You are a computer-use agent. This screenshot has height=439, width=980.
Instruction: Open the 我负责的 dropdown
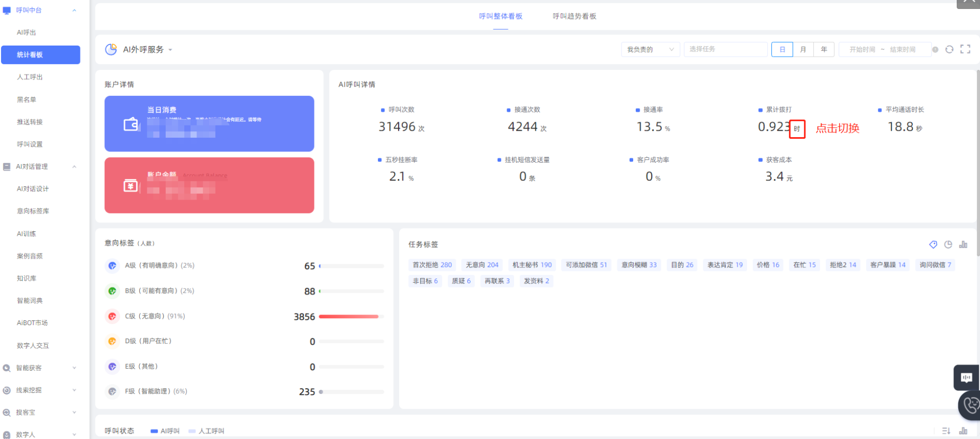(650, 49)
